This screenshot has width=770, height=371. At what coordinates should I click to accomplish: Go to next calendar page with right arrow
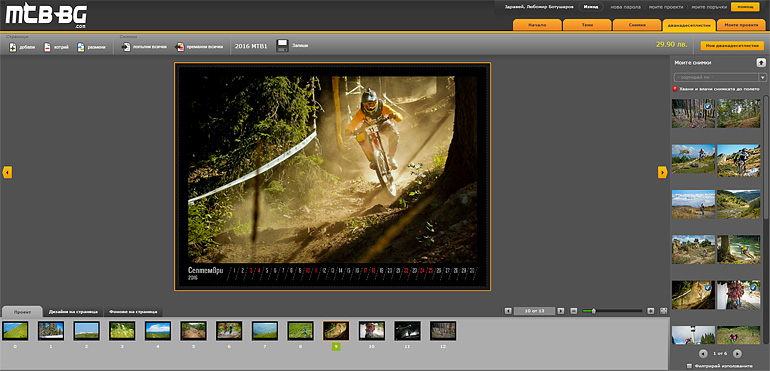pyautogui.click(x=662, y=172)
